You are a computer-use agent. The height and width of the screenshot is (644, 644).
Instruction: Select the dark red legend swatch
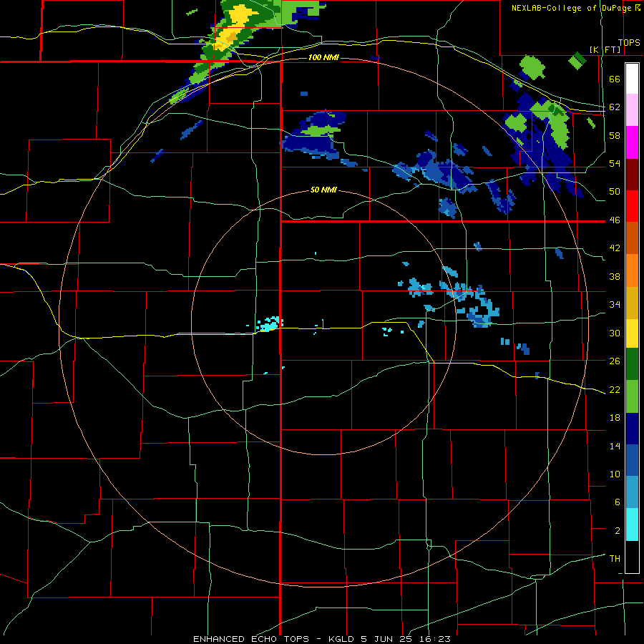point(632,174)
